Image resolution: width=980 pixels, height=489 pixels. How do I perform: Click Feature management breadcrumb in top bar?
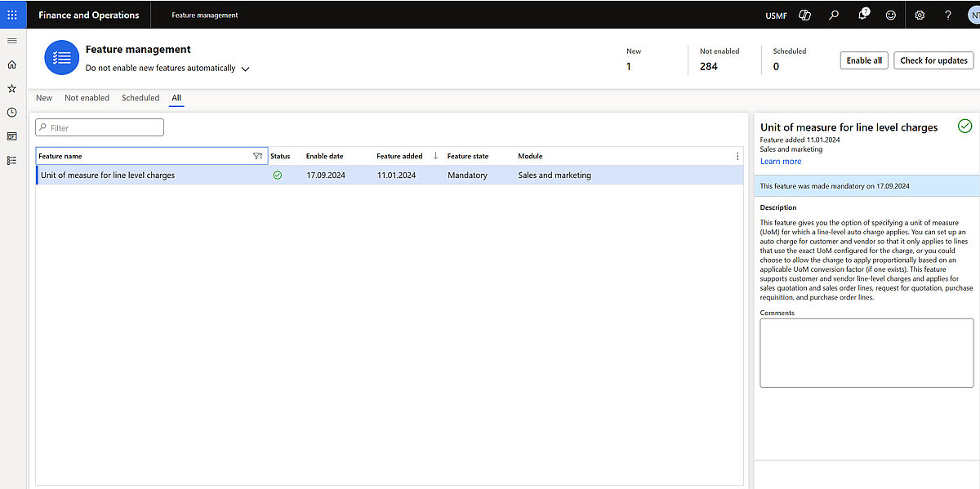click(x=205, y=16)
